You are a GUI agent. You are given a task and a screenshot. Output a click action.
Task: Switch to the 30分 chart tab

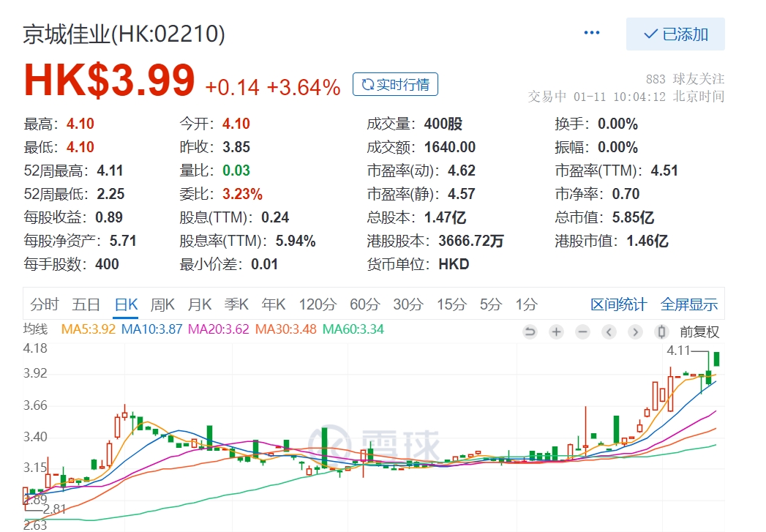pyautogui.click(x=408, y=304)
